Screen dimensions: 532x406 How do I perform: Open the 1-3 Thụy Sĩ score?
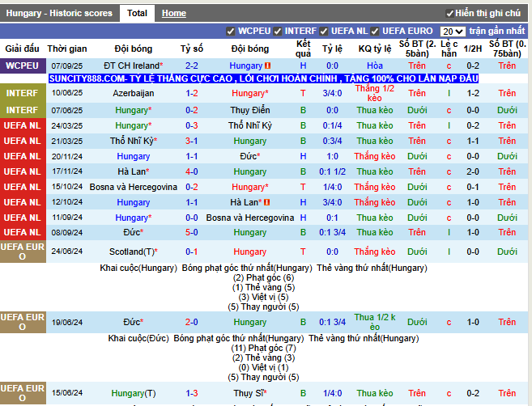[192, 393]
